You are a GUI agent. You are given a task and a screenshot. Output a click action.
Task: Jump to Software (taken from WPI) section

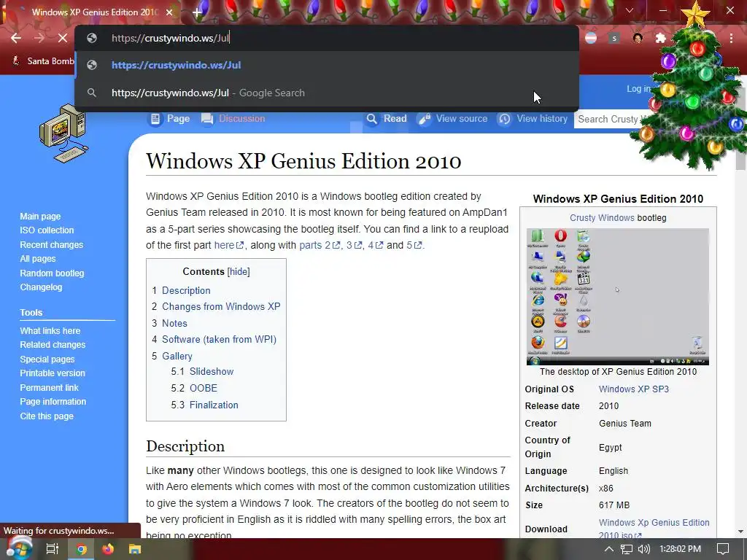(x=214, y=340)
